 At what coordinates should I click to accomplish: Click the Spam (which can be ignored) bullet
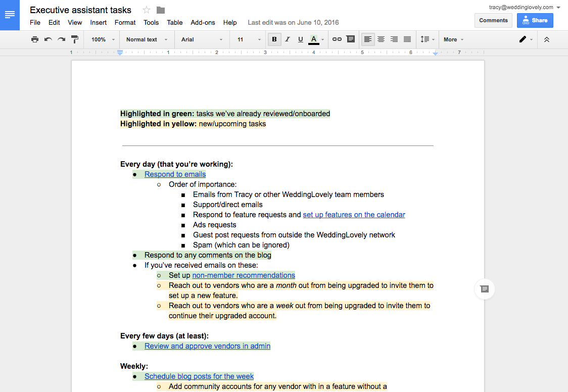[241, 245]
